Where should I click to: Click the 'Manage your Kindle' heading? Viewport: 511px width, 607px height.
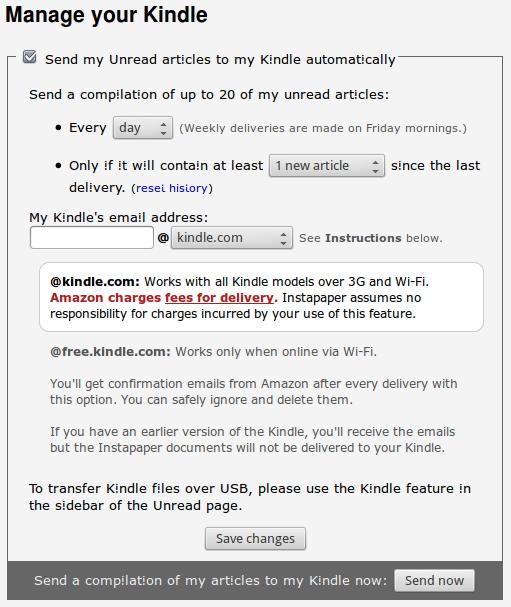106,15
